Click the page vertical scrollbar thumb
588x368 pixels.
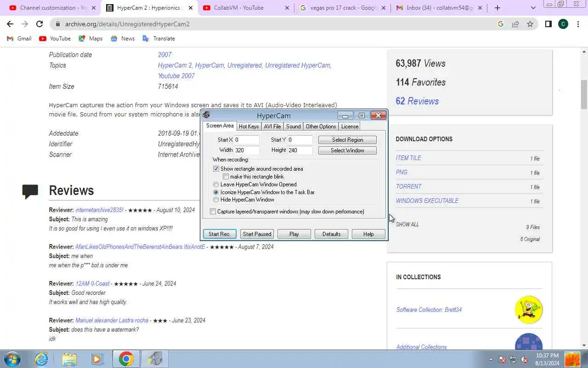tap(584, 94)
